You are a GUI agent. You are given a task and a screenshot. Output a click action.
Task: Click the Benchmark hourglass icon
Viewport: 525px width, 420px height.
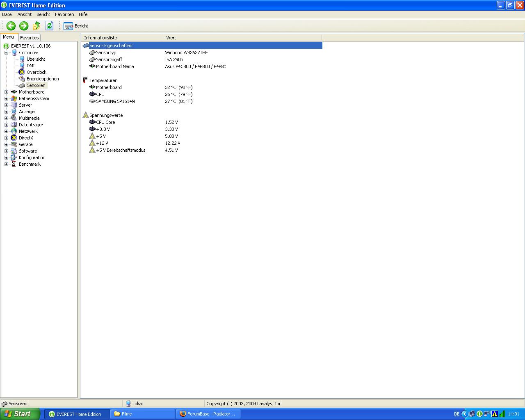coord(14,164)
